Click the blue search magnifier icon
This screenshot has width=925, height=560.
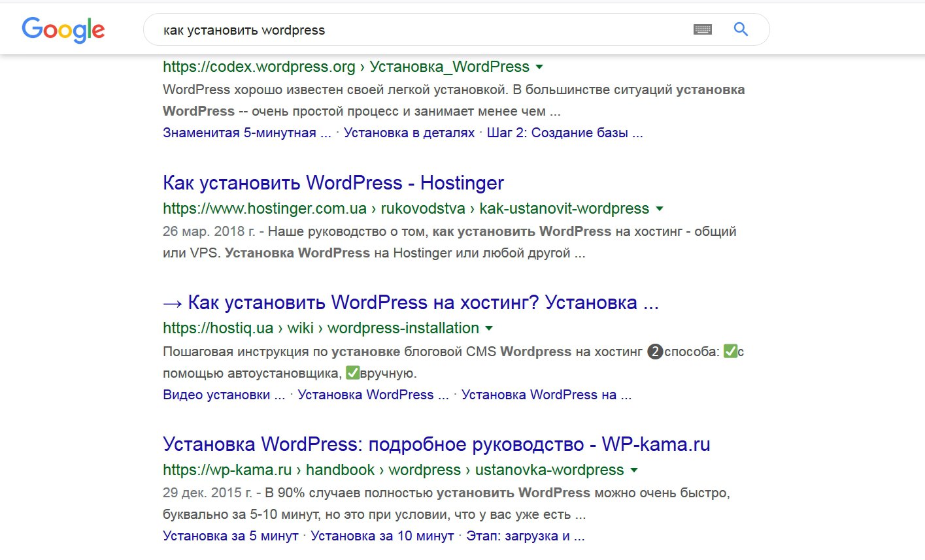pyautogui.click(x=741, y=29)
